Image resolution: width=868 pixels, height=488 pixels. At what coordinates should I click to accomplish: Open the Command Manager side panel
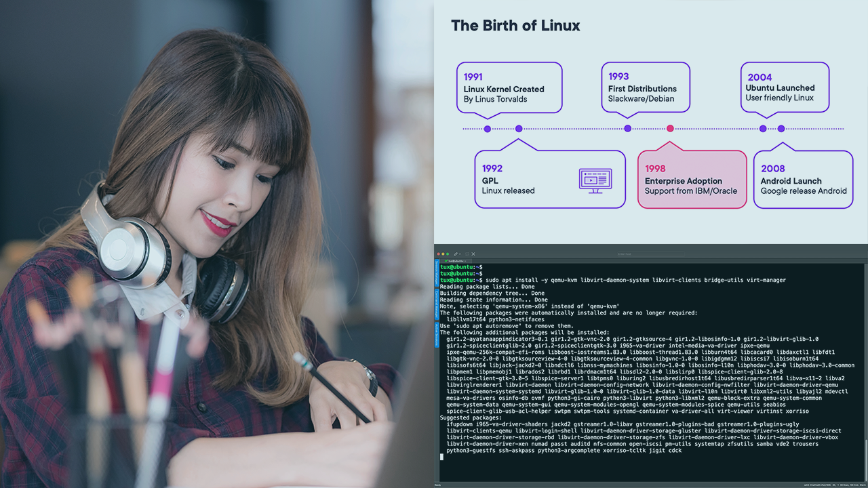tap(437, 304)
